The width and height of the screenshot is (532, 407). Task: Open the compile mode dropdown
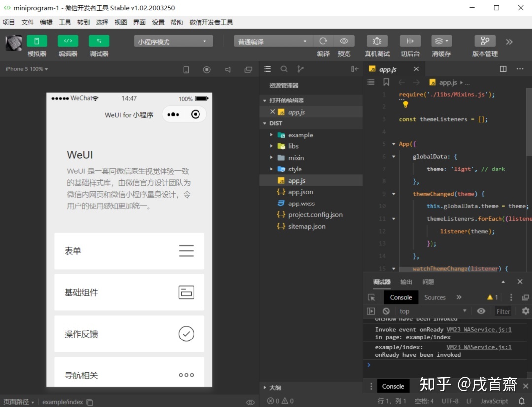[273, 41]
